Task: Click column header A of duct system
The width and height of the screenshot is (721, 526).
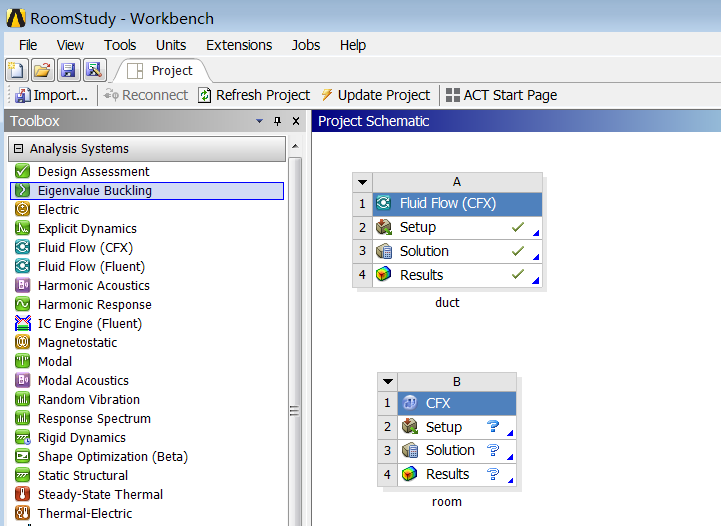Action: [457, 182]
